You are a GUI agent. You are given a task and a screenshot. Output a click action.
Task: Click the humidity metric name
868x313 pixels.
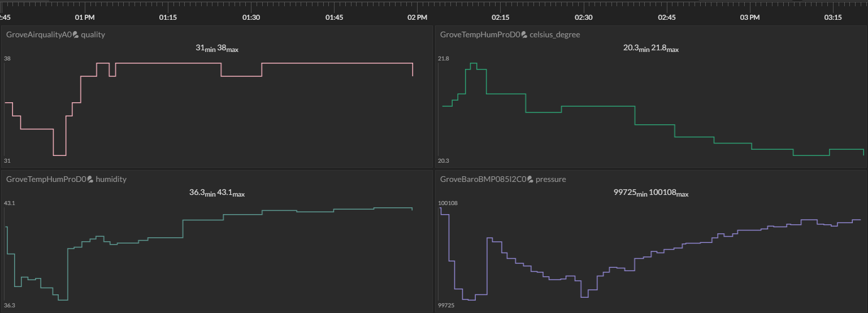(111, 179)
